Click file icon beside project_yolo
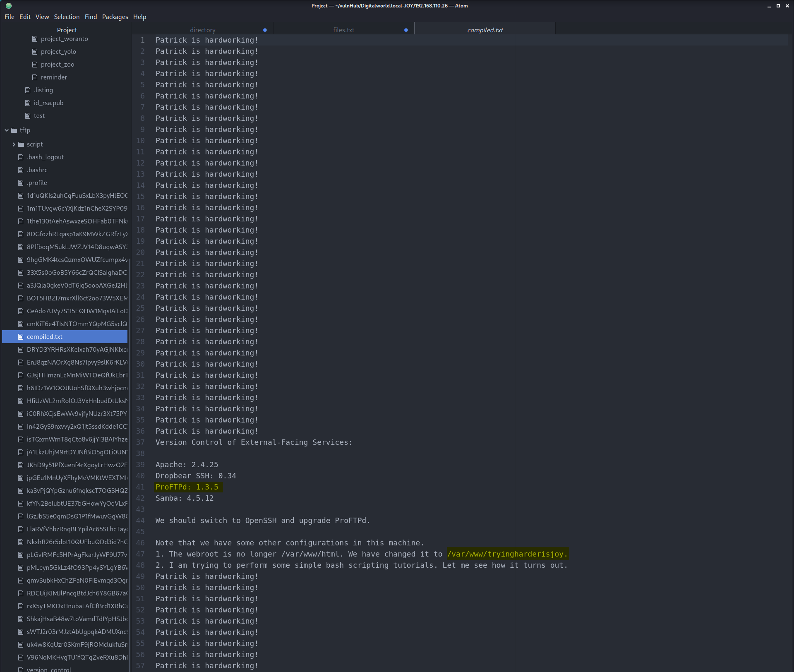794x672 pixels. click(35, 52)
